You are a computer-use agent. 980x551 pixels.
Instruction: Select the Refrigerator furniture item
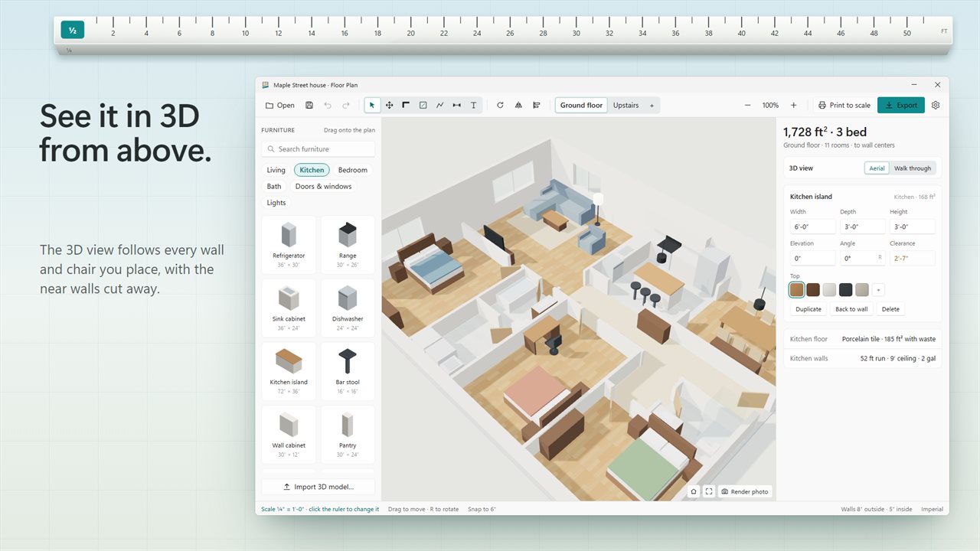(289, 245)
